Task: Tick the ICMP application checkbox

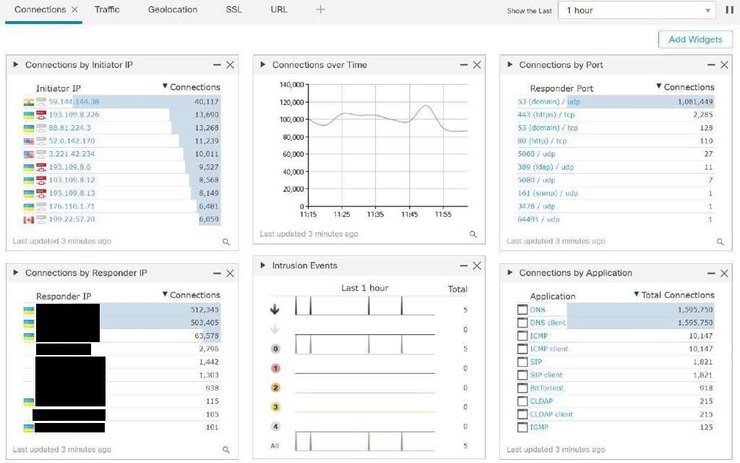Action: coord(522,336)
